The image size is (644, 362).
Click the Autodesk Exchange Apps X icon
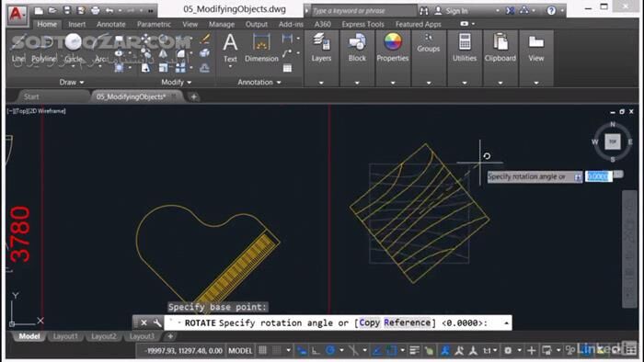point(510,11)
